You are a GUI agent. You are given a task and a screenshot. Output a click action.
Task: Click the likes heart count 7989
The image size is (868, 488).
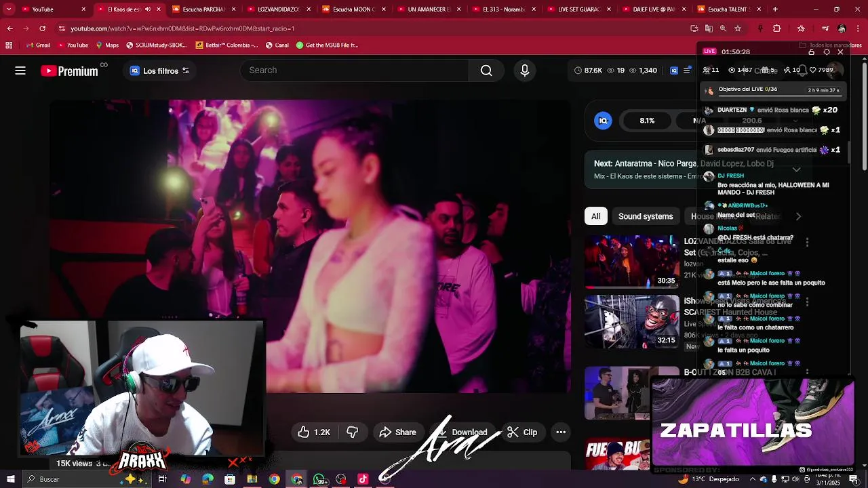coord(822,70)
